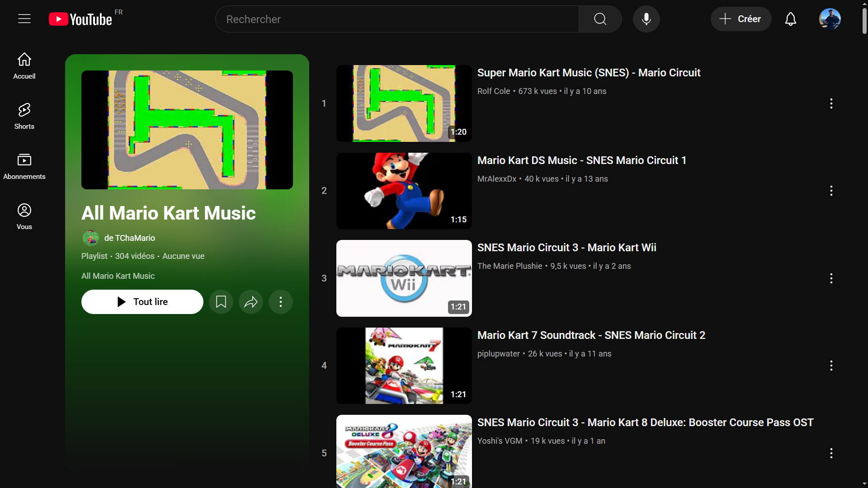Viewport: 868px width, 488px height.
Task: Start voice search with microphone icon
Action: point(646,19)
